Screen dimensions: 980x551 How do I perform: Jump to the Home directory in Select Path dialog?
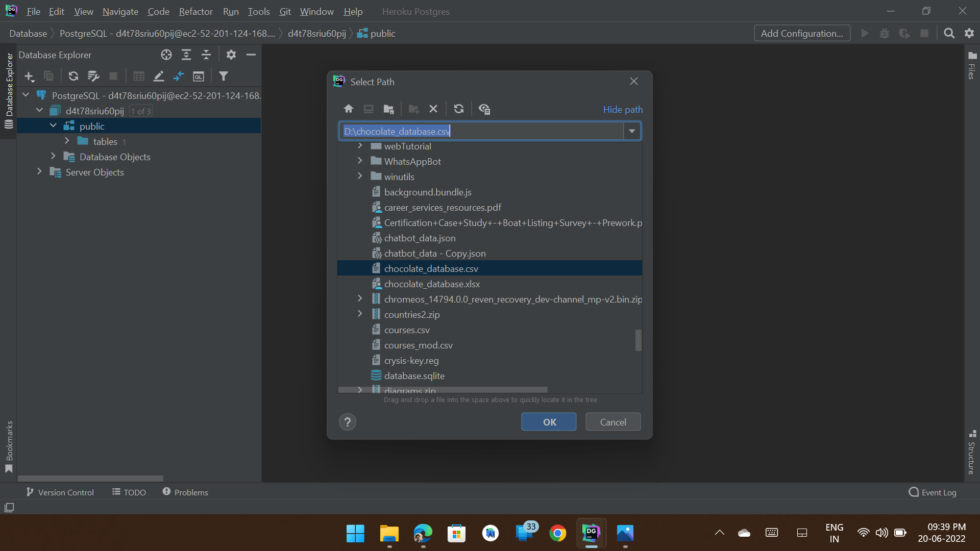click(348, 109)
